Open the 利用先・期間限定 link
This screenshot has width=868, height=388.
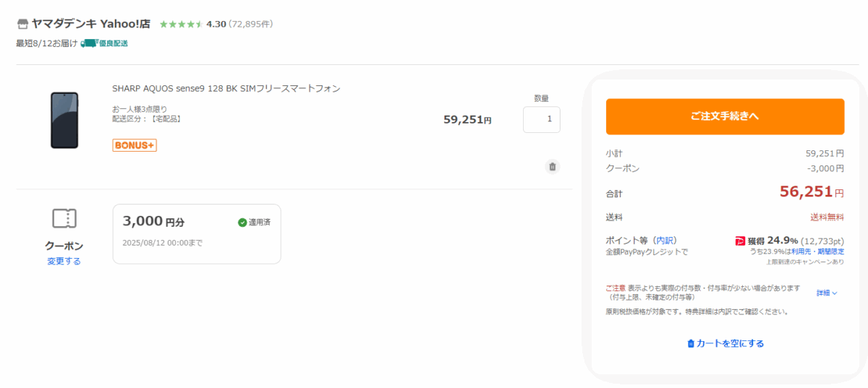(x=817, y=251)
